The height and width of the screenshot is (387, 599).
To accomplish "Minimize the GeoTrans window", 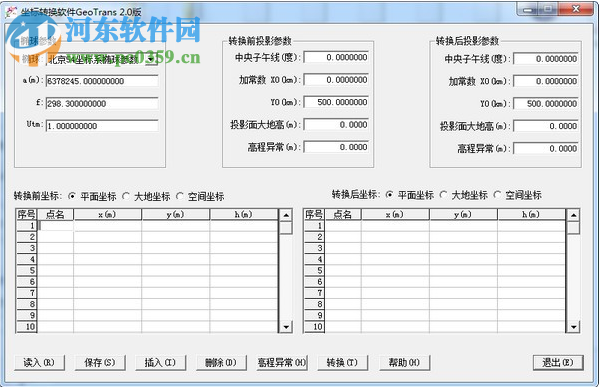I will (528, 9).
